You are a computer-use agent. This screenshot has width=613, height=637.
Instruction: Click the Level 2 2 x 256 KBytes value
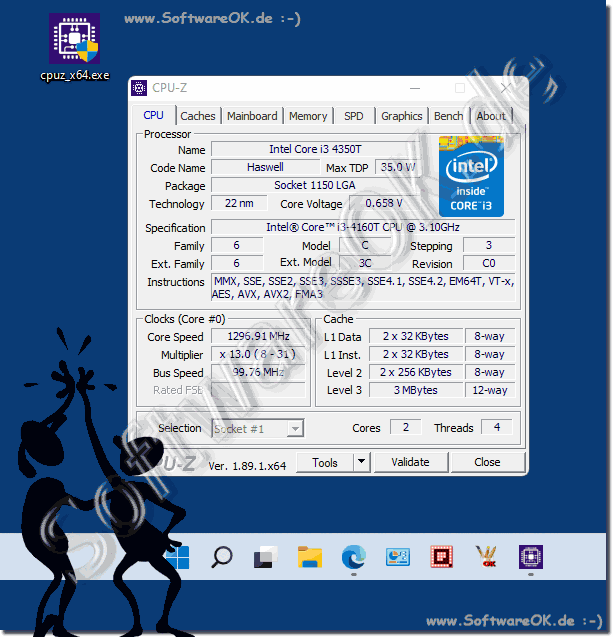tap(416, 372)
